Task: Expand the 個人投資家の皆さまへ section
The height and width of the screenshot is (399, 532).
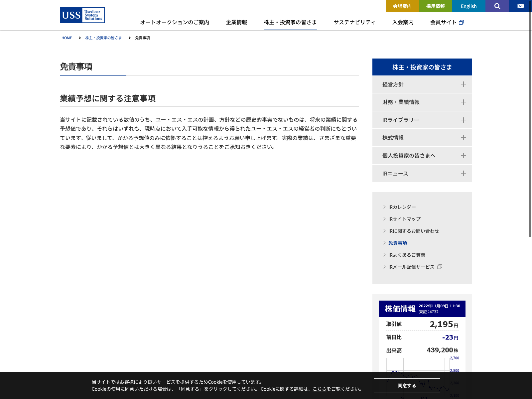Action: pyautogui.click(x=463, y=156)
